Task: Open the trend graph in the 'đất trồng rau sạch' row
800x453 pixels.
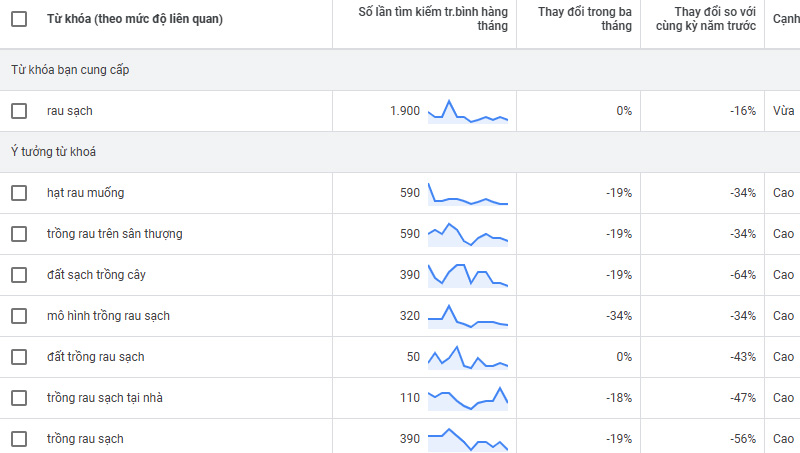Action: point(468,357)
